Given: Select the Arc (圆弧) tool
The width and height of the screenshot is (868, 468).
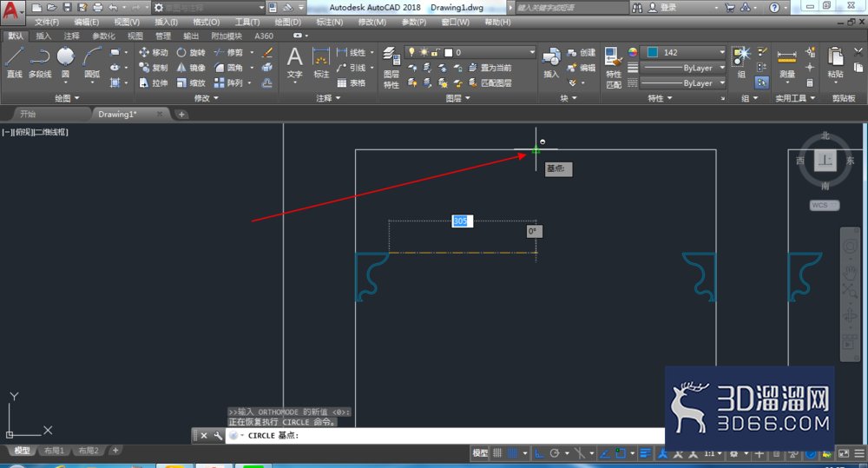Looking at the screenshot, I should 92,62.
